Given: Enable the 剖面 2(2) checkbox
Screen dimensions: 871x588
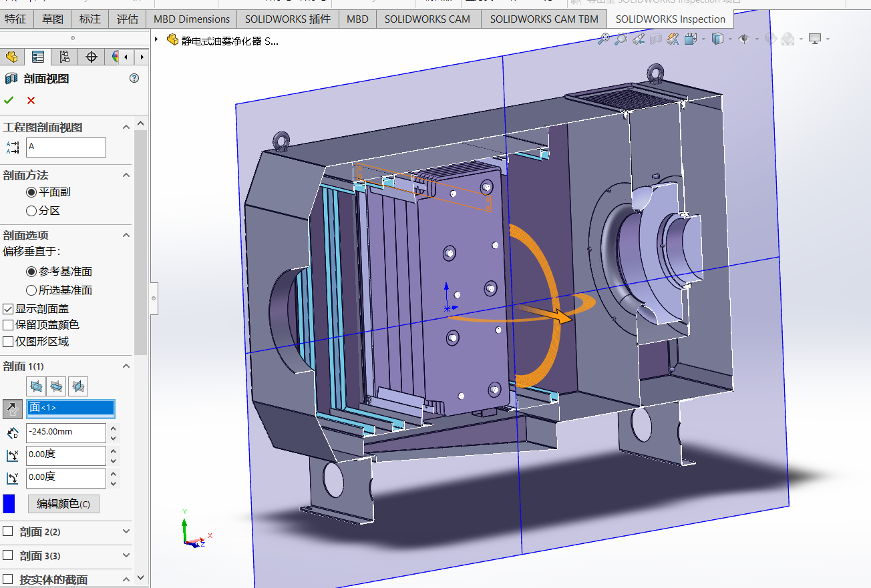Looking at the screenshot, I should coord(8,531).
